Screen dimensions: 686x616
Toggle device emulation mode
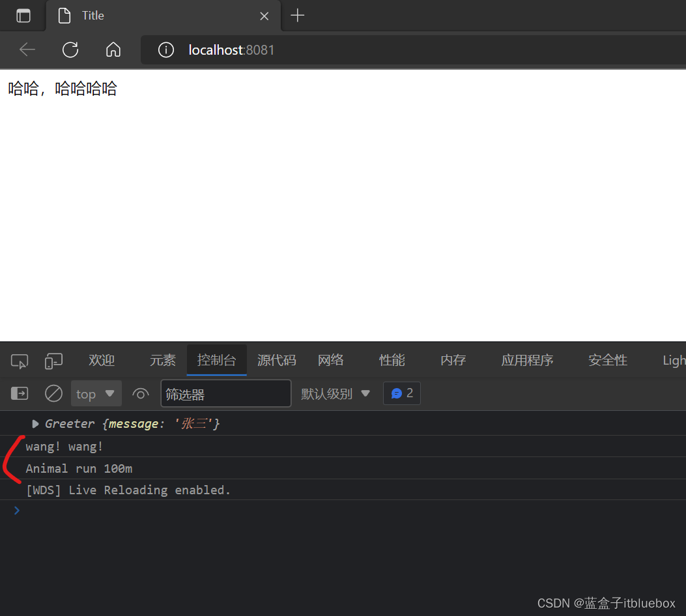click(54, 361)
